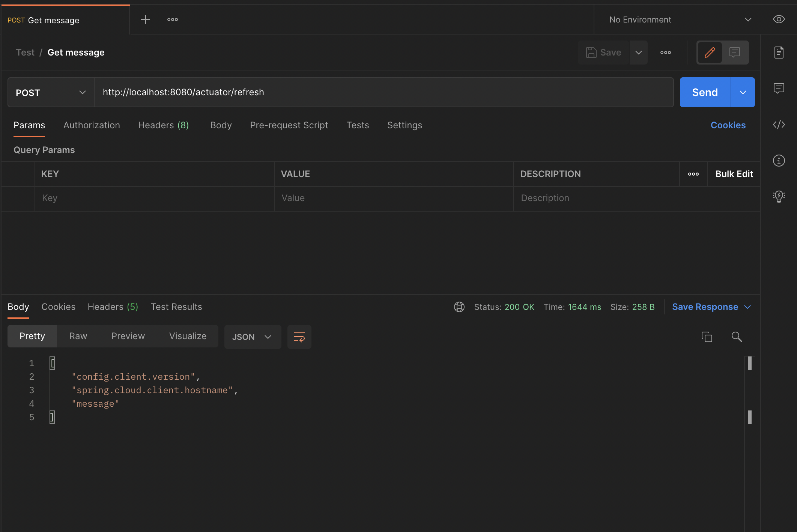Open the comments panel in right sidebar
The height and width of the screenshot is (532, 797).
click(x=779, y=89)
